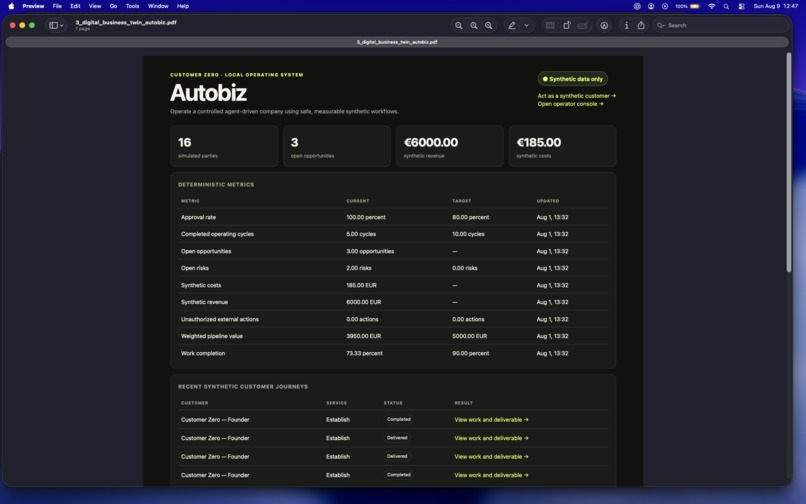Click 'Unauthorized external actions' metric label
806x504 pixels.
(x=219, y=319)
